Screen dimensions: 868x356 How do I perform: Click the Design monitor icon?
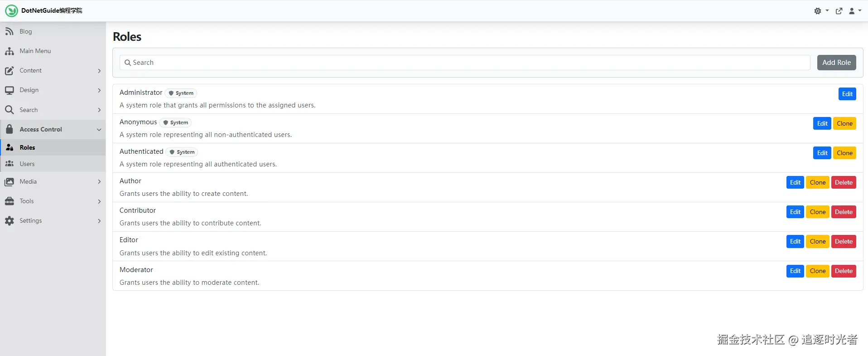[x=9, y=90]
